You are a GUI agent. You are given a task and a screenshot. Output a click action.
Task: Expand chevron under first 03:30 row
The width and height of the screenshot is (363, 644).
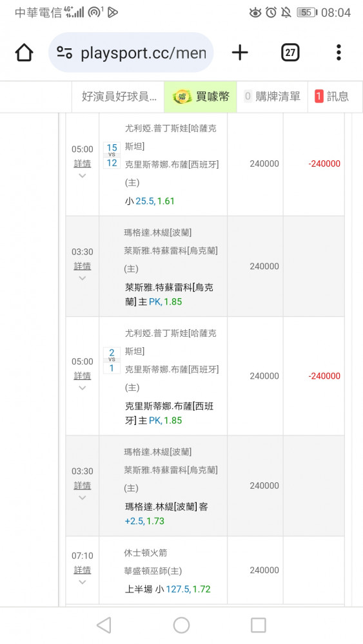click(x=83, y=278)
